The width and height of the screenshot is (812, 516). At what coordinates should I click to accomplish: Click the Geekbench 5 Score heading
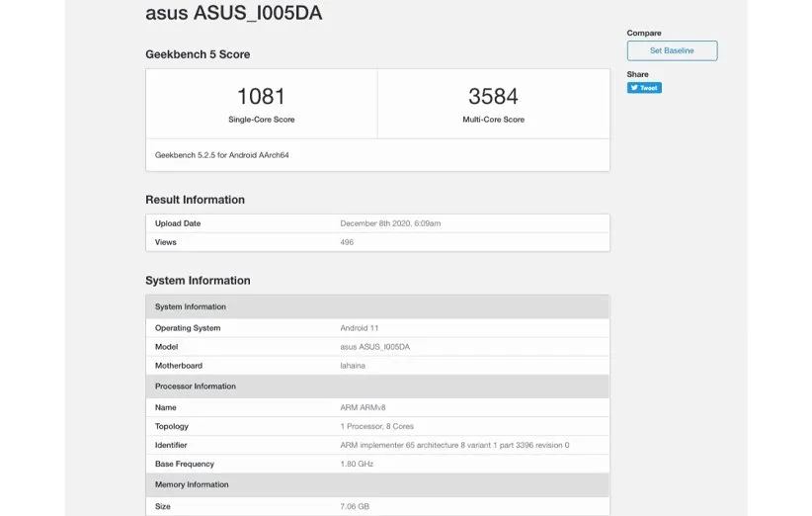tap(198, 54)
